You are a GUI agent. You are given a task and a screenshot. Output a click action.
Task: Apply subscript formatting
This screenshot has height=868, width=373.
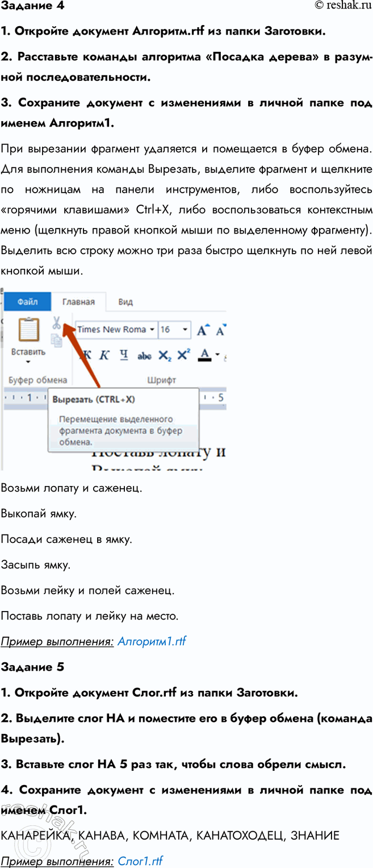coord(164,355)
